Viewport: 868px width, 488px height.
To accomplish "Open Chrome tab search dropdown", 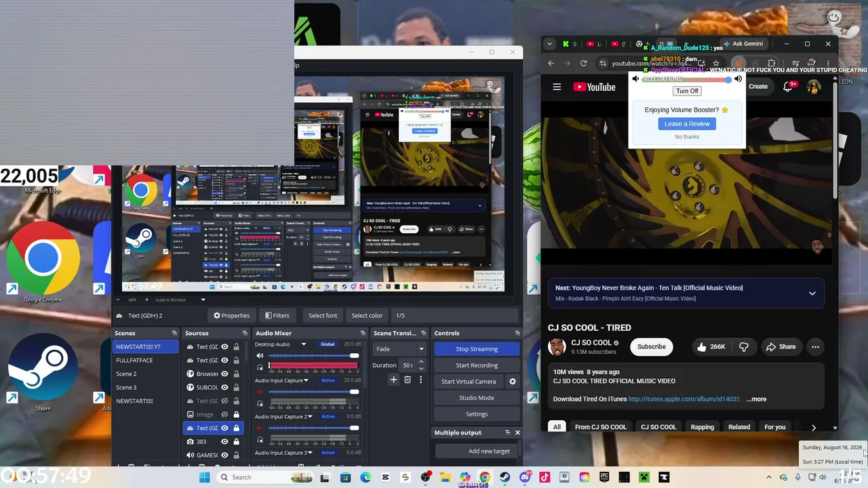I will click(551, 44).
